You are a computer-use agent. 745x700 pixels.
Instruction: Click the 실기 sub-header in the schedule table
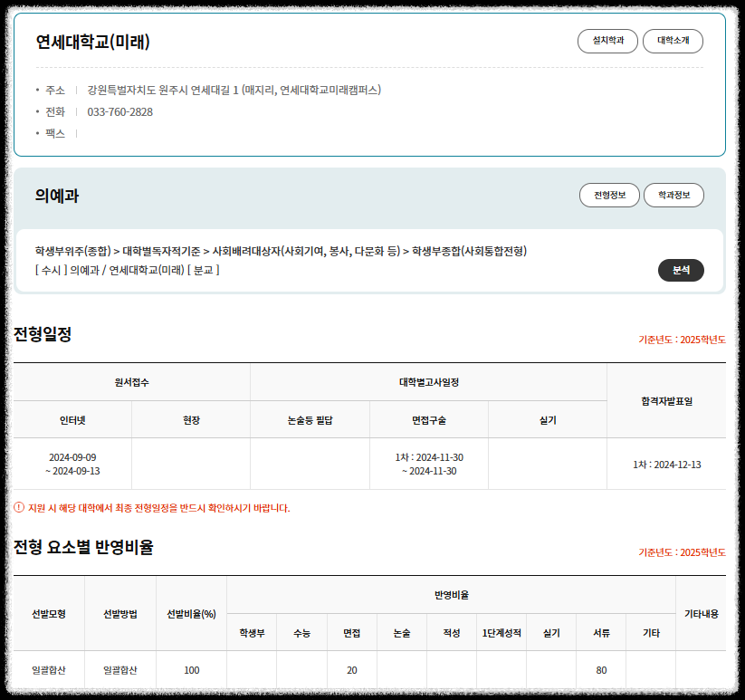pos(548,420)
